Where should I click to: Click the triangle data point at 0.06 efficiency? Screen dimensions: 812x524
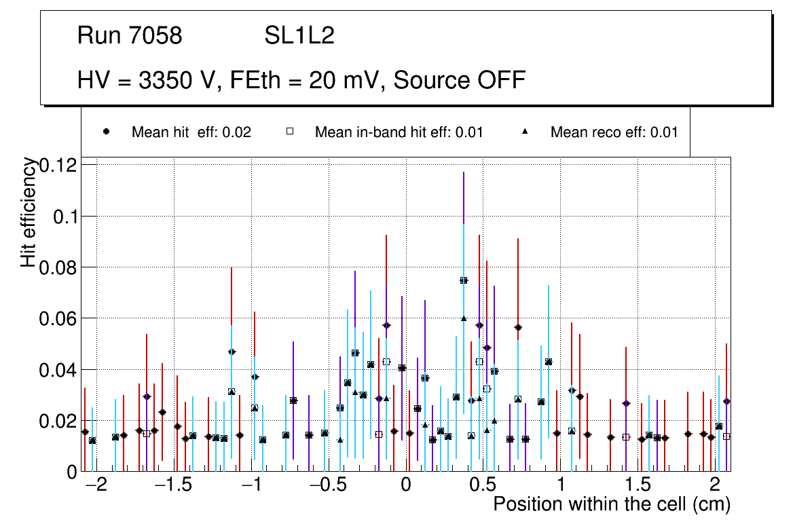pyautogui.click(x=464, y=318)
